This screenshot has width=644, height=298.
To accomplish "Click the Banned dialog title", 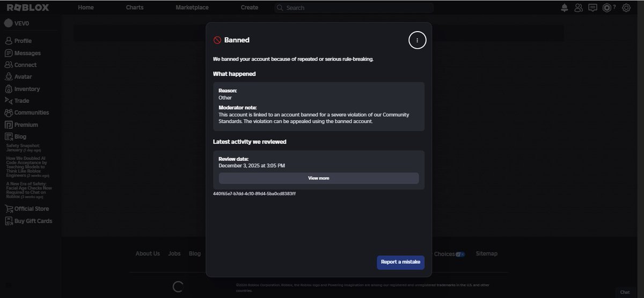I will pos(237,40).
